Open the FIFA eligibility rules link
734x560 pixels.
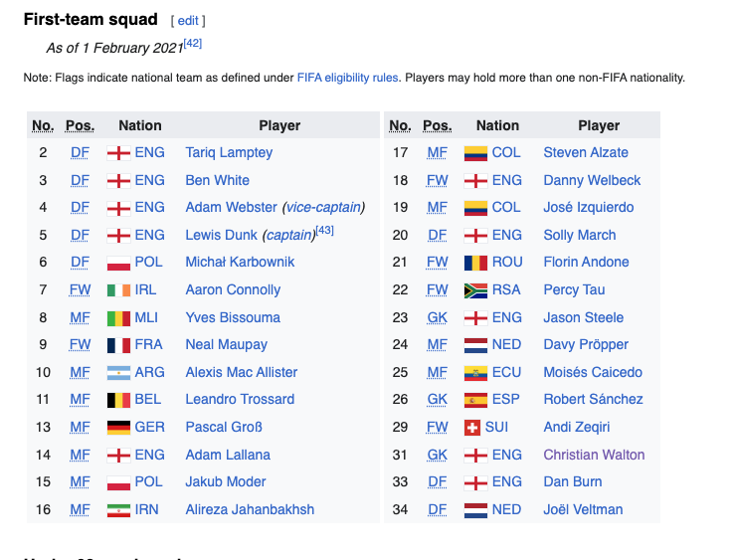click(347, 78)
